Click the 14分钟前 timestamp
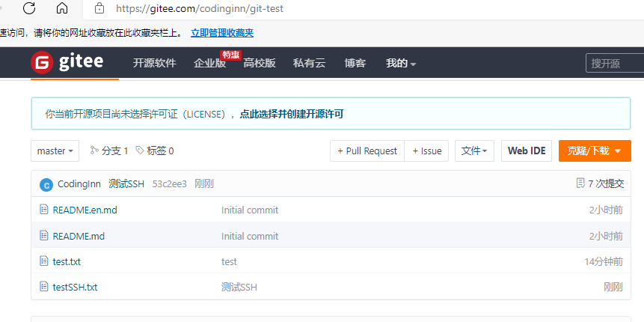Viewport: 644px width, 322px height. (604, 261)
